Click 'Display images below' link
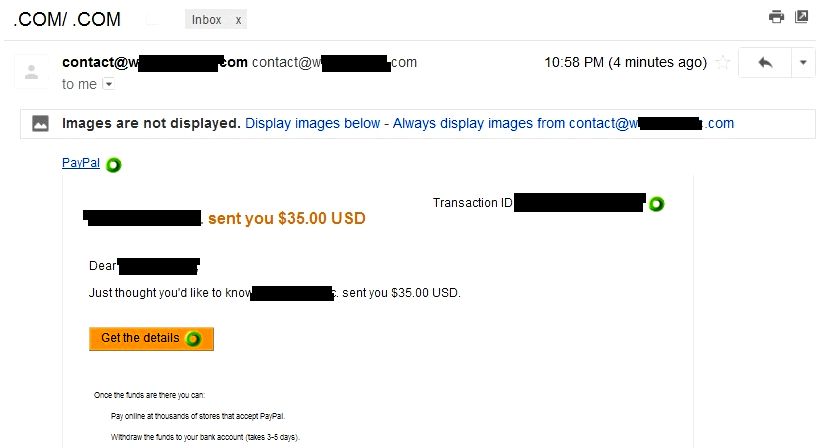 tap(312, 123)
